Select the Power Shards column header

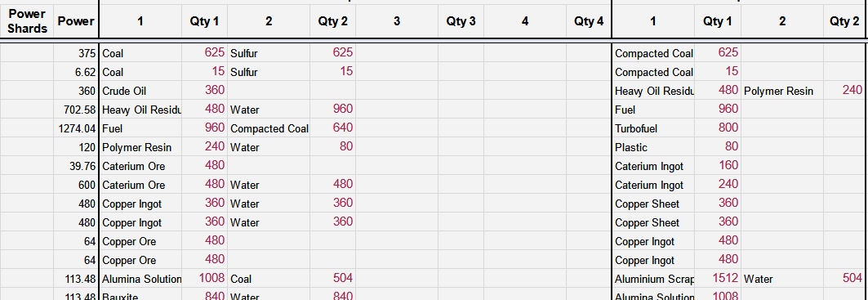pos(27,21)
